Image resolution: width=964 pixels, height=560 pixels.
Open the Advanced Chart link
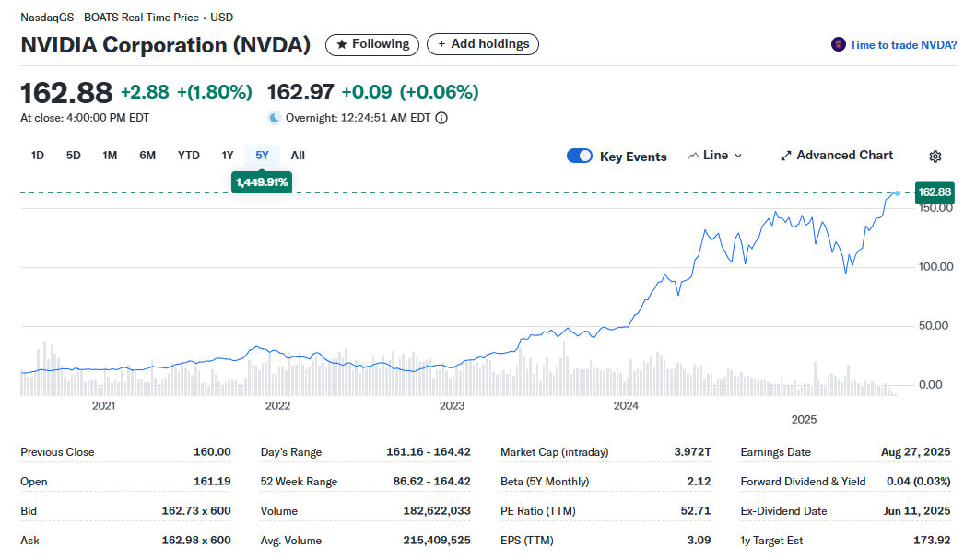[837, 156]
